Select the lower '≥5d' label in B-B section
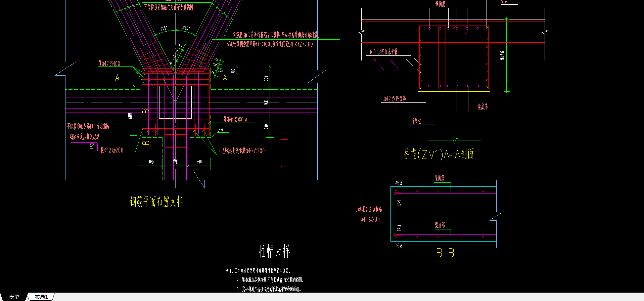Screen dimensions: 644x301 tap(399, 246)
